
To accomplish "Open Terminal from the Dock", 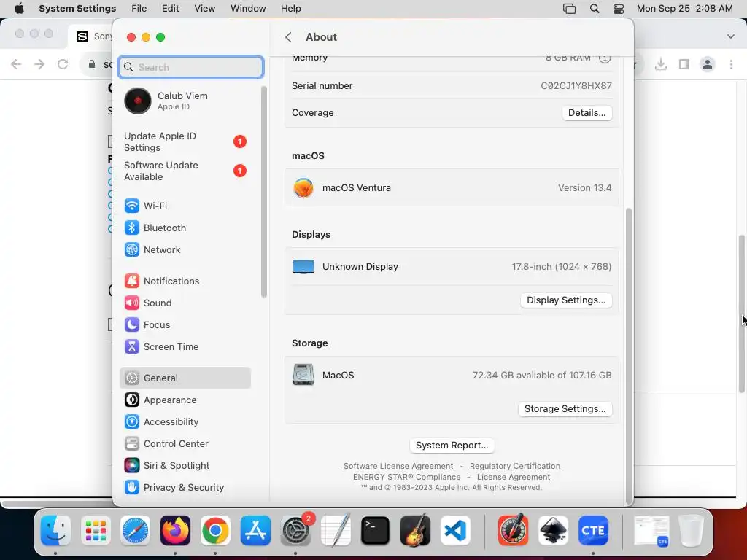I will click(376, 531).
